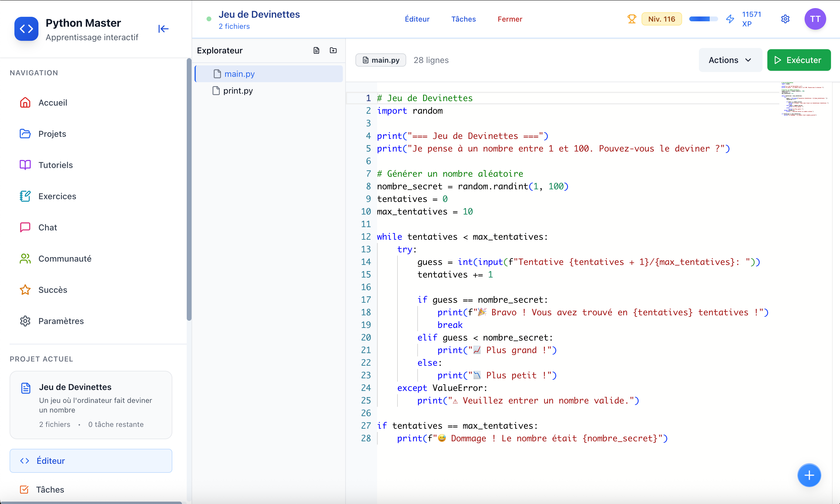Open Tutoriels in navigation
This screenshot has width=840, height=504.
[x=91, y=165]
